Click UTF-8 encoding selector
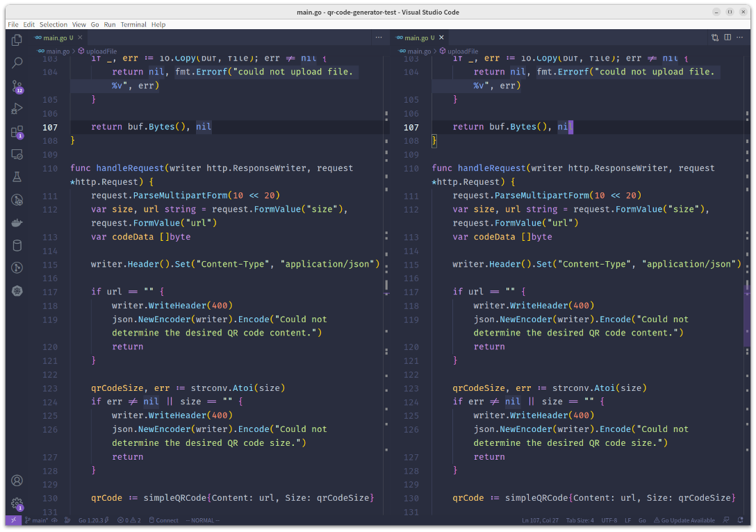The height and width of the screenshot is (532, 756). pyautogui.click(x=609, y=520)
